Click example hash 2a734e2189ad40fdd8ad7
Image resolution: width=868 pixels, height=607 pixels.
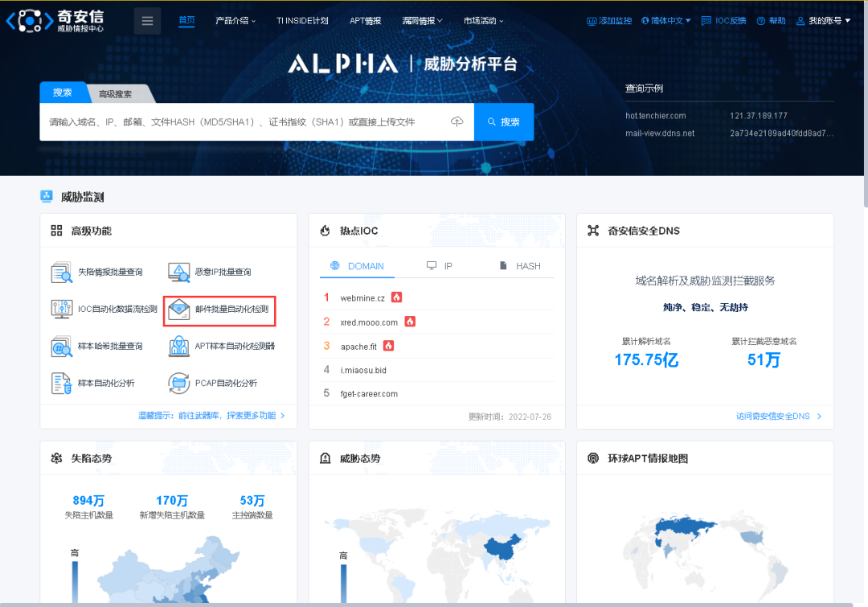781,133
